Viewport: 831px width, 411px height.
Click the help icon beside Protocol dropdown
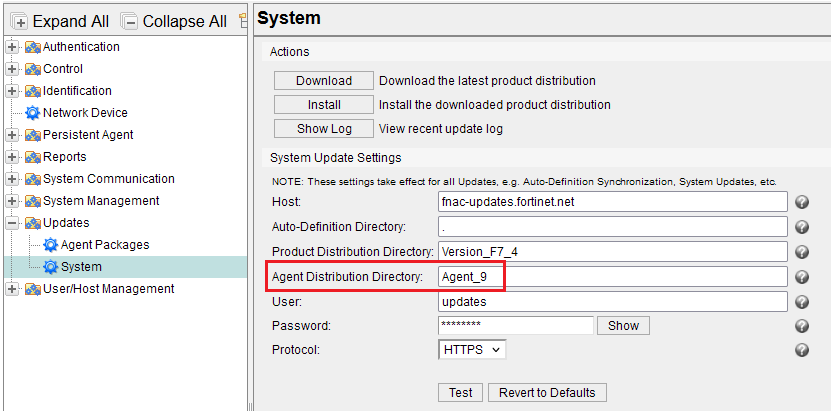tap(801, 350)
